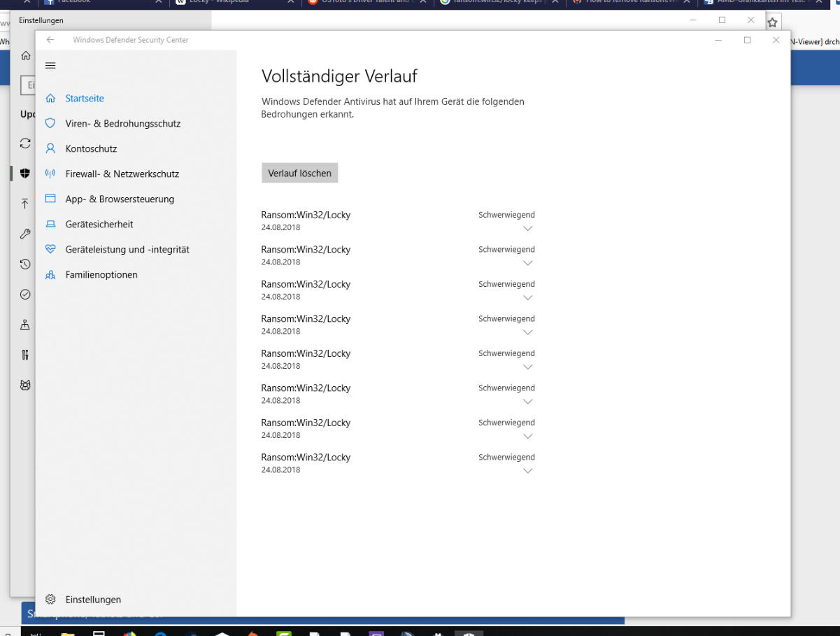Expand the topmost Ransom:Win32/Locky entry chevron
The image size is (840, 636).
pyautogui.click(x=528, y=228)
